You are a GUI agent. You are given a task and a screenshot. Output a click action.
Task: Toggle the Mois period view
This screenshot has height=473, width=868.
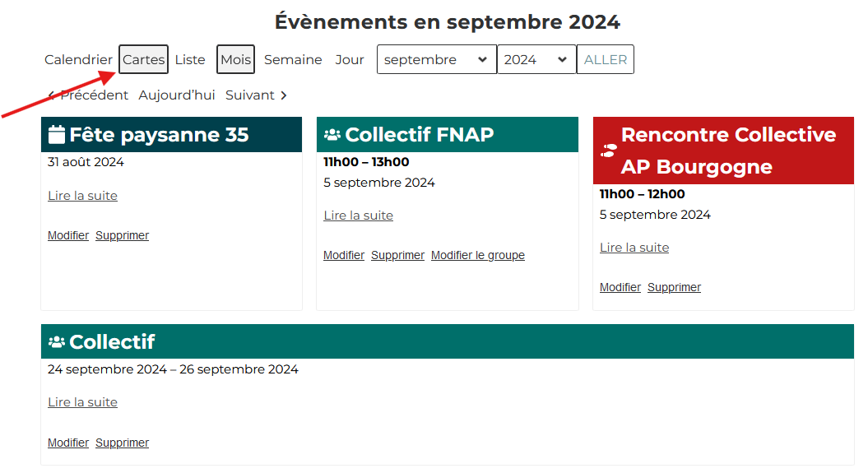pos(235,59)
